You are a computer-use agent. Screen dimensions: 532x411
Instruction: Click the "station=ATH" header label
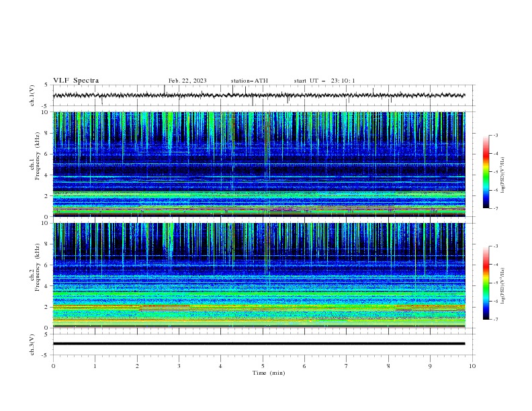click(249, 81)
